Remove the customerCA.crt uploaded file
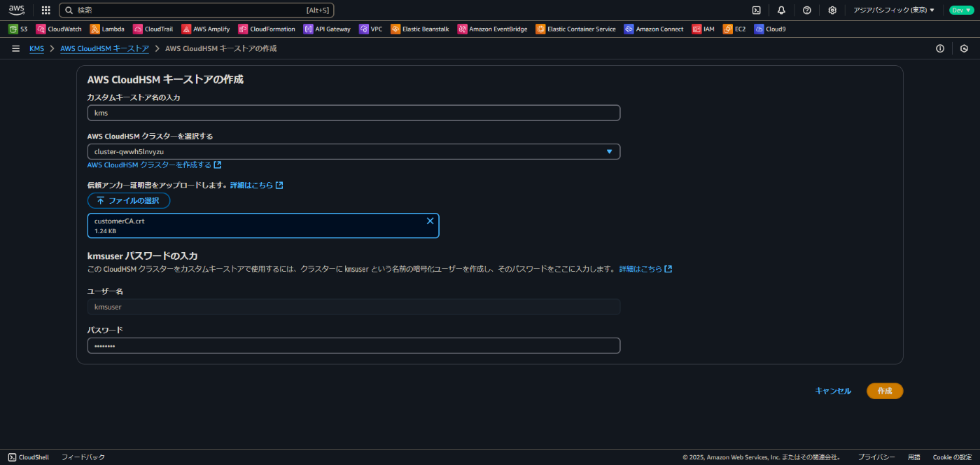Screen dimensions: 980x465 coord(430,221)
